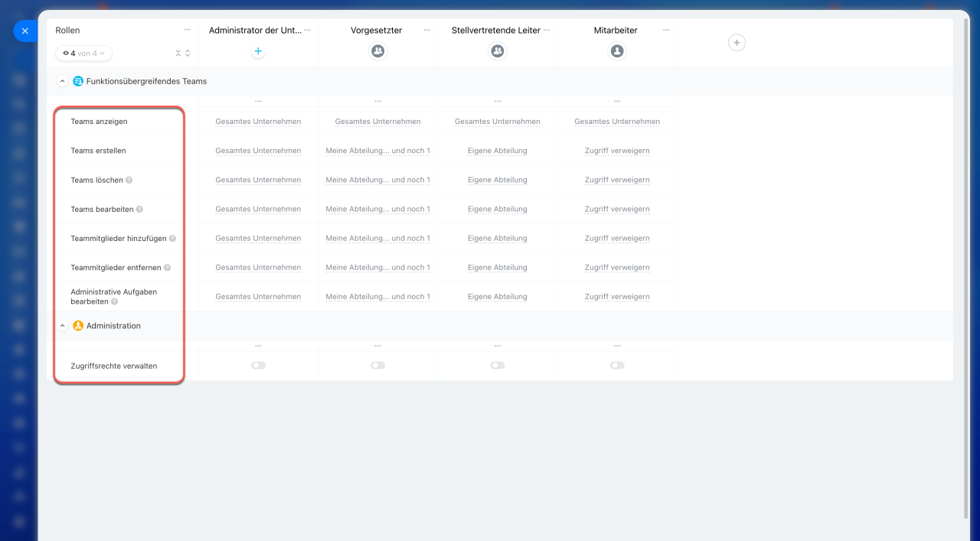Show the help hint for 'Administrative Aufgaben bearbeiten'
The image size is (980, 541).
pyautogui.click(x=114, y=302)
